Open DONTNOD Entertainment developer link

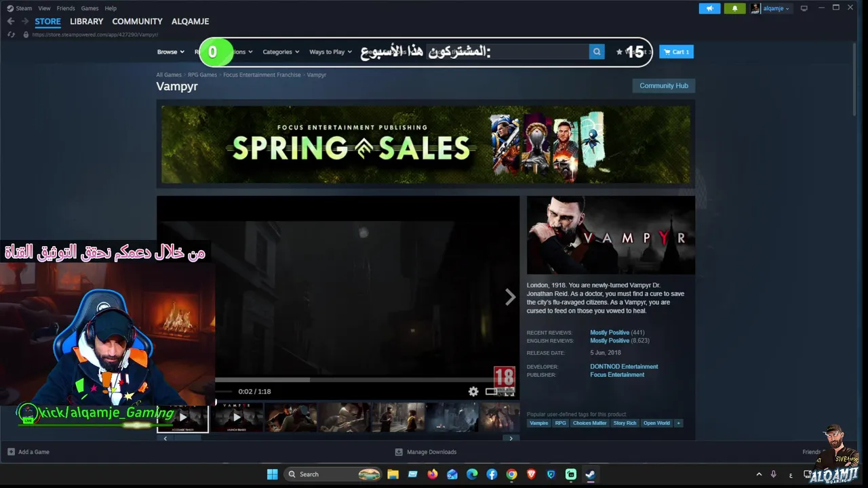pyautogui.click(x=624, y=367)
